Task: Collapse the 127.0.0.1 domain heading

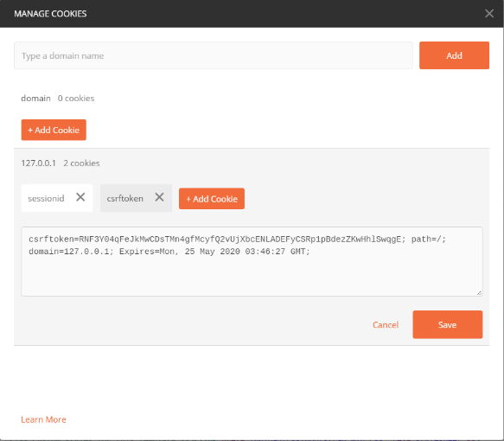Action: coord(38,163)
